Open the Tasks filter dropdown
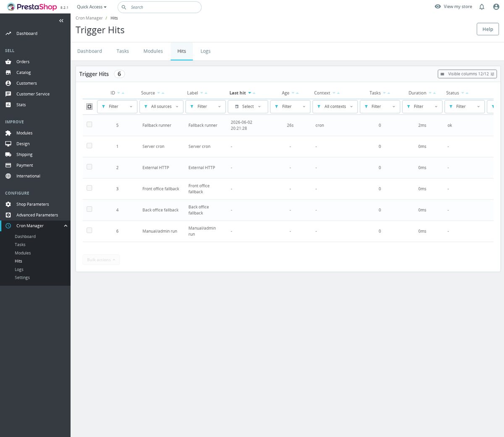This screenshot has width=504, height=437. (380, 107)
